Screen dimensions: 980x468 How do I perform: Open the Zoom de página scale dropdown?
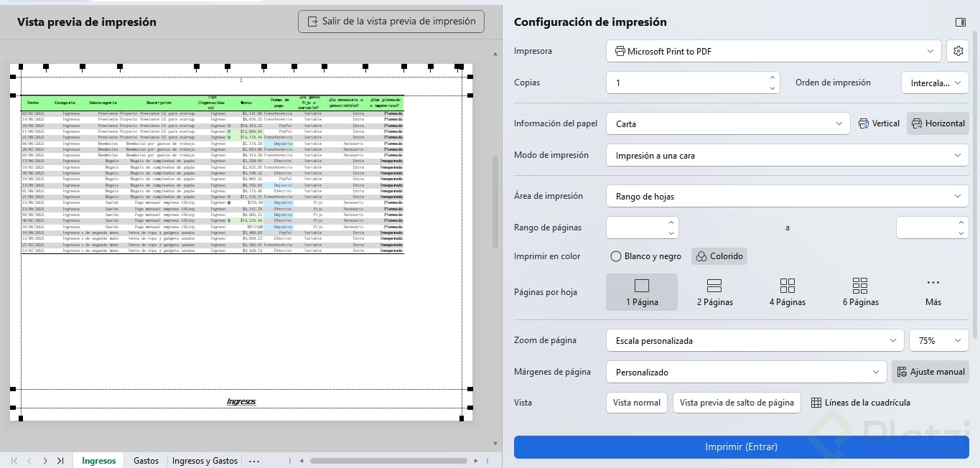[x=755, y=340]
